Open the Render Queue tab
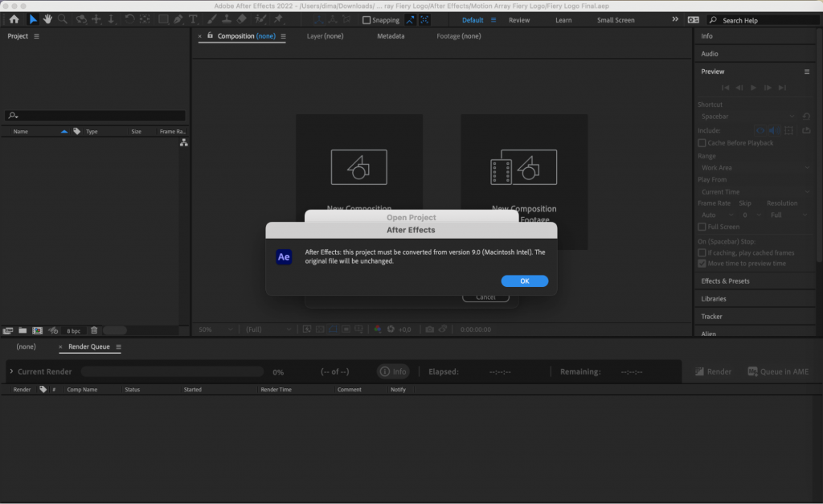The height and width of the screenshot is (504, 823). 89,346
